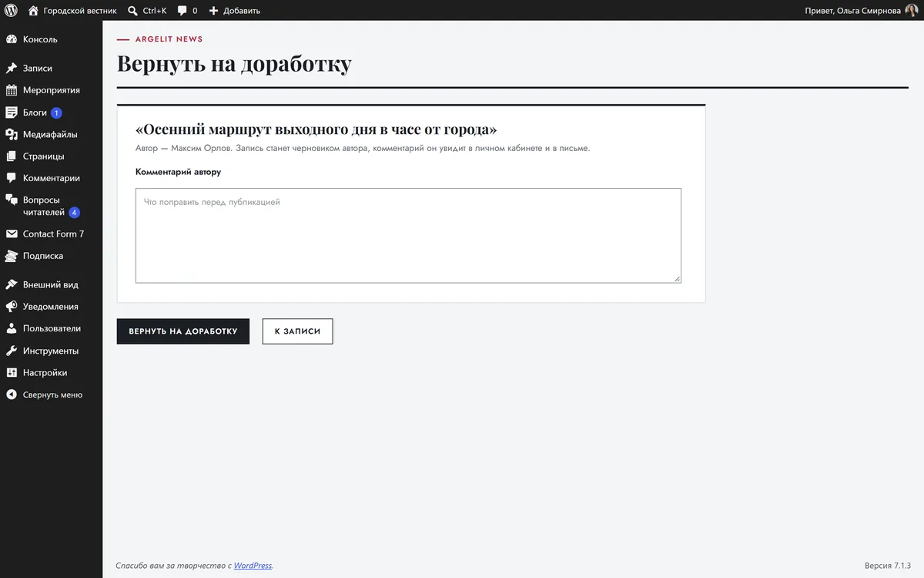
Task: Click the Инструменты wrench icon
Action: click(x=12, y=351)
